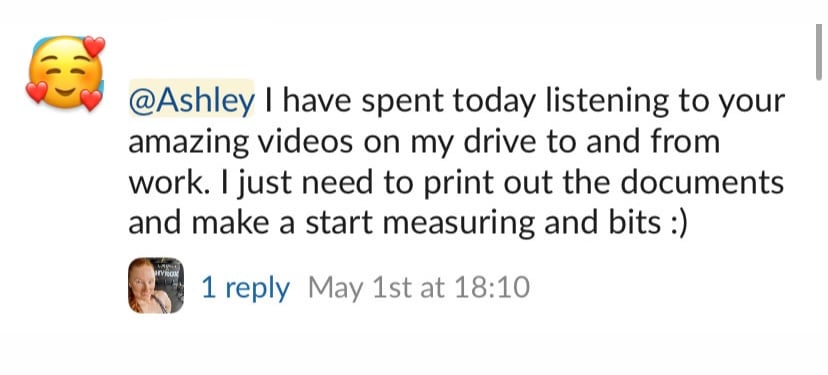Click the red heart at the avatar's top right
Image resolution: width=828 pixels, height=375 pixels.
pyautogui.click(x=94, y=46)
